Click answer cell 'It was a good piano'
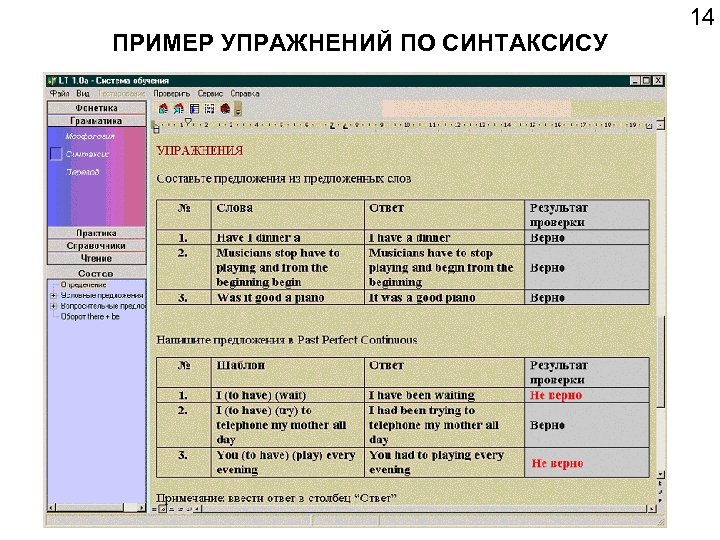 (x=444, y=298)
